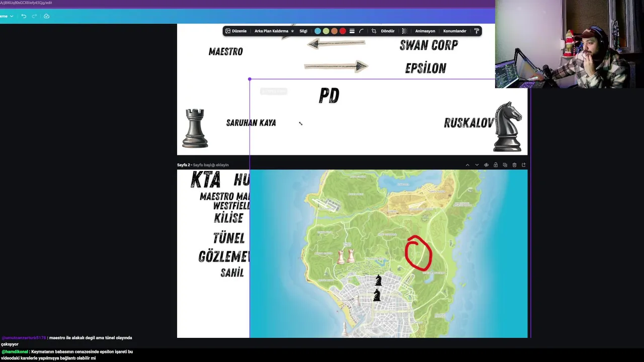Open the corner rounding icon
The height and width of the screenshot is (362, 644).
click(x=361, y=31)
